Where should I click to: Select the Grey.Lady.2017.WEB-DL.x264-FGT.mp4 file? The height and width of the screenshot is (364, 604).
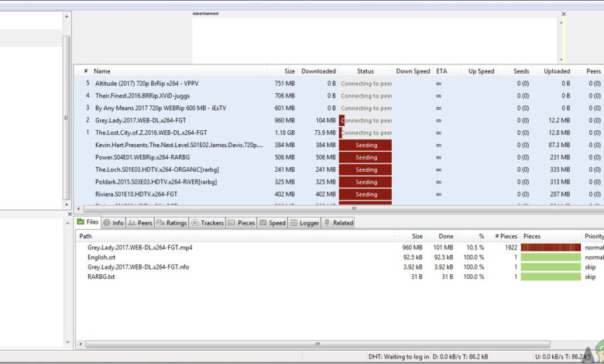140,248
